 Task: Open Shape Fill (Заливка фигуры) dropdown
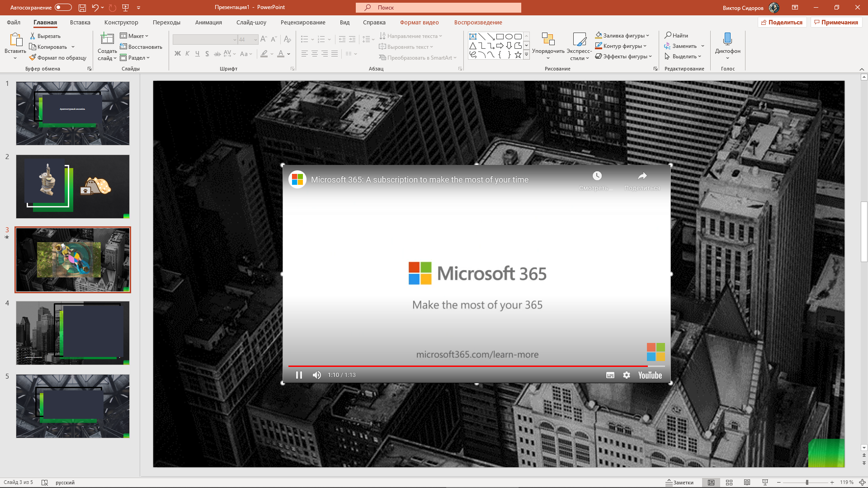622,36
